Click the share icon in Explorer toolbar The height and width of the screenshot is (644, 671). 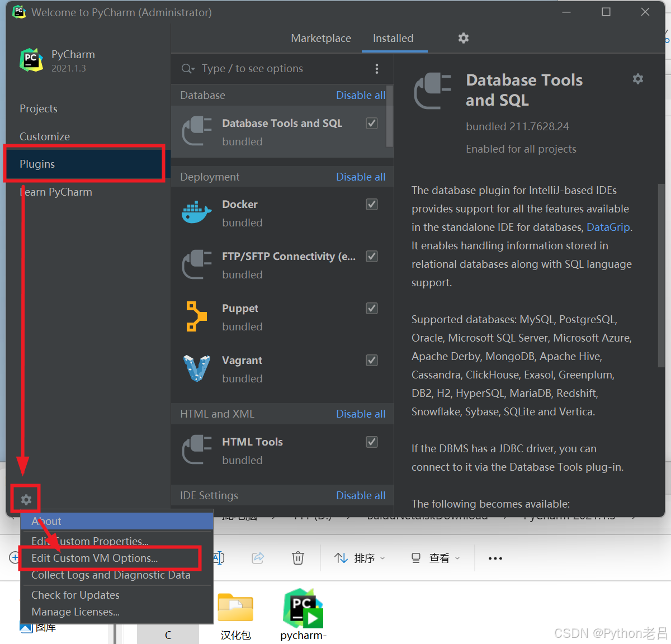[258, 557]
